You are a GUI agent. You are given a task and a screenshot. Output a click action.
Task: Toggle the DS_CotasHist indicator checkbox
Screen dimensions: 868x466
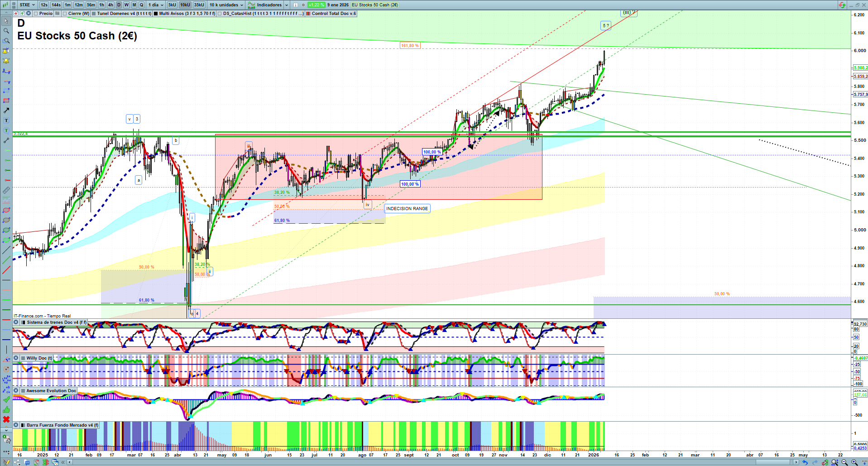[220, 14]
